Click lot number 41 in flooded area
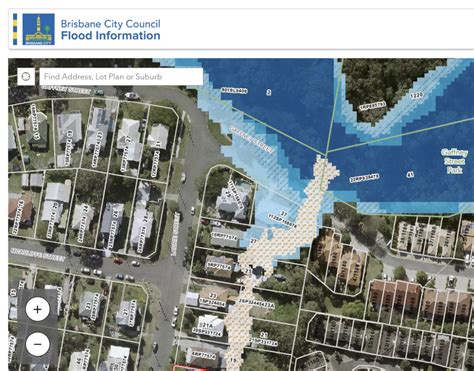The width and height of the screenshot is (474, 371). tap(411, 174)
